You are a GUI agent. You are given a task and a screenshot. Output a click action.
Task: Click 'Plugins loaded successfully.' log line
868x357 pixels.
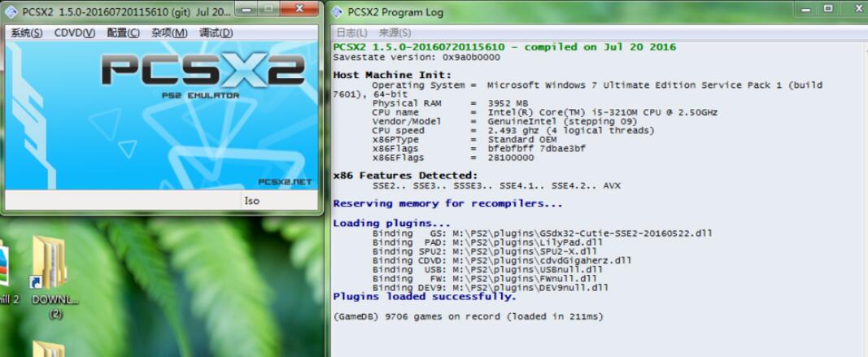[x=425, y=297]
